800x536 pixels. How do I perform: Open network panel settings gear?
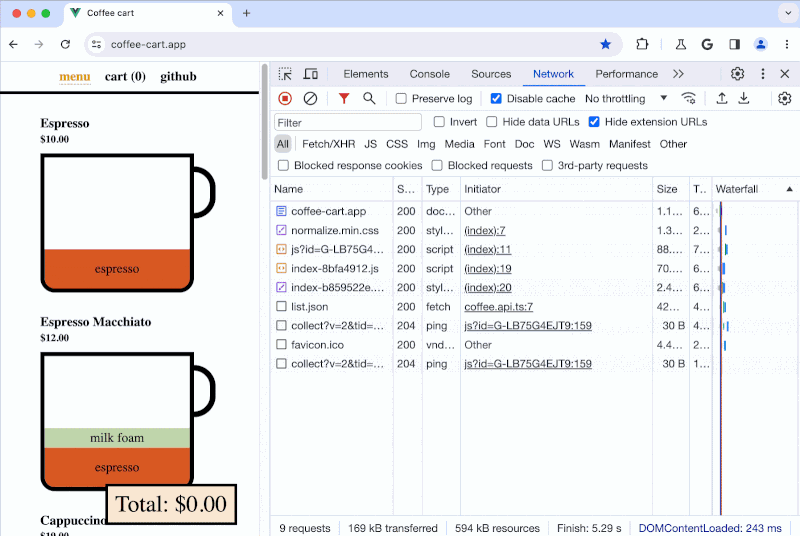click(x=785, y=98)
